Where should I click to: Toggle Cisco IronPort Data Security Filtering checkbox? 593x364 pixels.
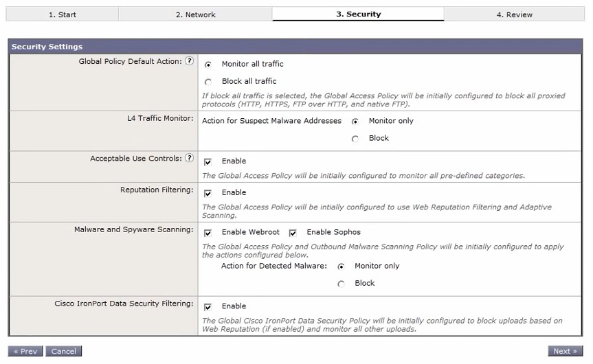[208, 307]
